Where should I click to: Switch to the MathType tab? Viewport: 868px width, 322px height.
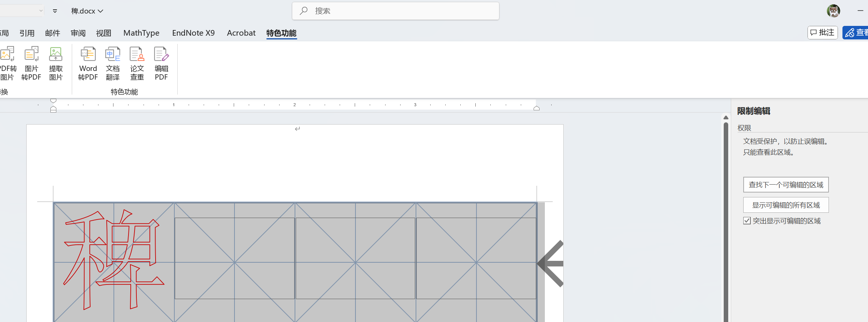(x=141, y=33)
